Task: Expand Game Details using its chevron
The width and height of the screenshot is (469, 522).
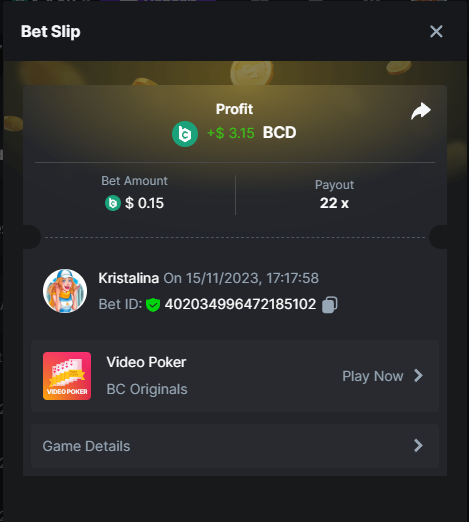Action: point(418,445)
